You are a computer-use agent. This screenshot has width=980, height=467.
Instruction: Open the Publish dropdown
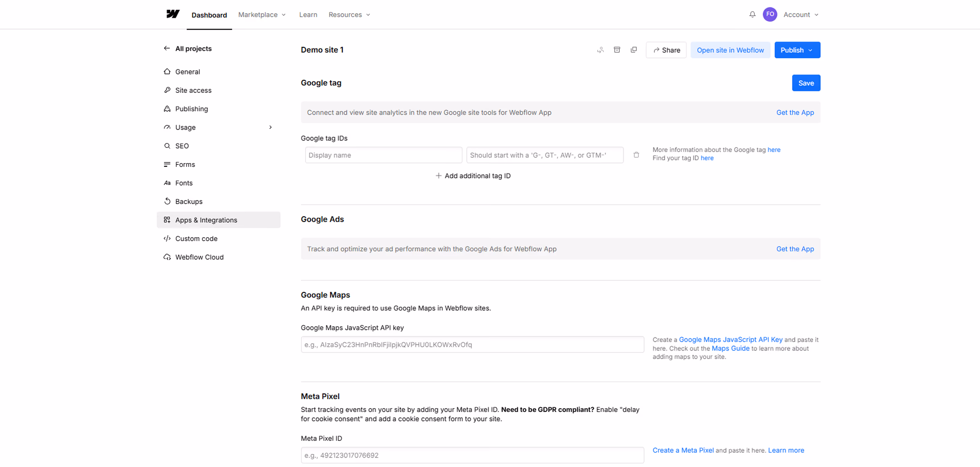pyautogui.click(x=797, y=50)
